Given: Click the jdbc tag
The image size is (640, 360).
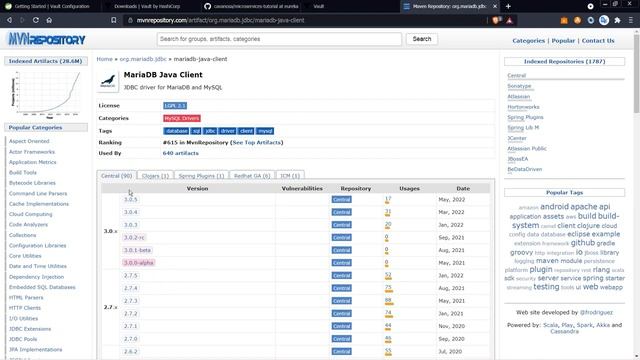Looking at the screenshot, I should [x=210, y=131].
